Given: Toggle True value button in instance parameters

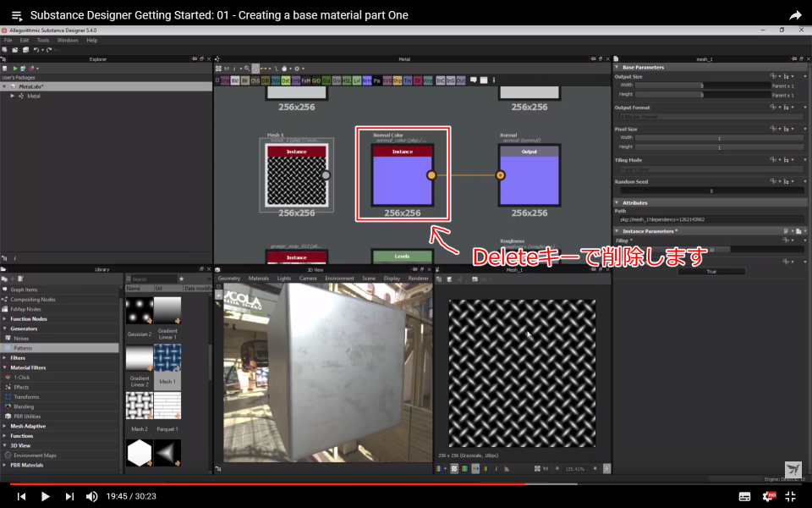Looking at the screenshot, I should click(x=711, y=271).
